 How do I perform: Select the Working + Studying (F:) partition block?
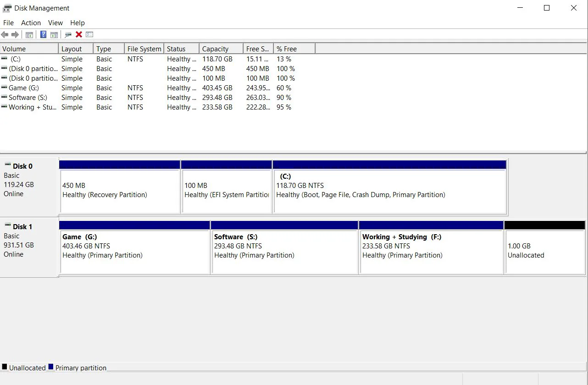[431, 247]
